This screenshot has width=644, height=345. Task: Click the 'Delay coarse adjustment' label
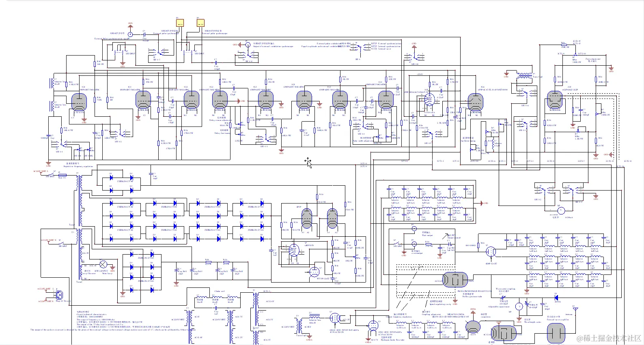tap(221, 120)
